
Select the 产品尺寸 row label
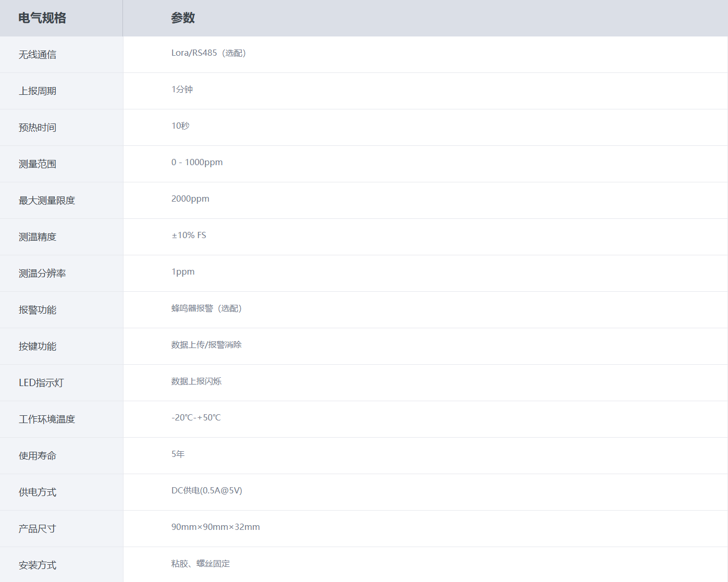click(x=38, y=529)
